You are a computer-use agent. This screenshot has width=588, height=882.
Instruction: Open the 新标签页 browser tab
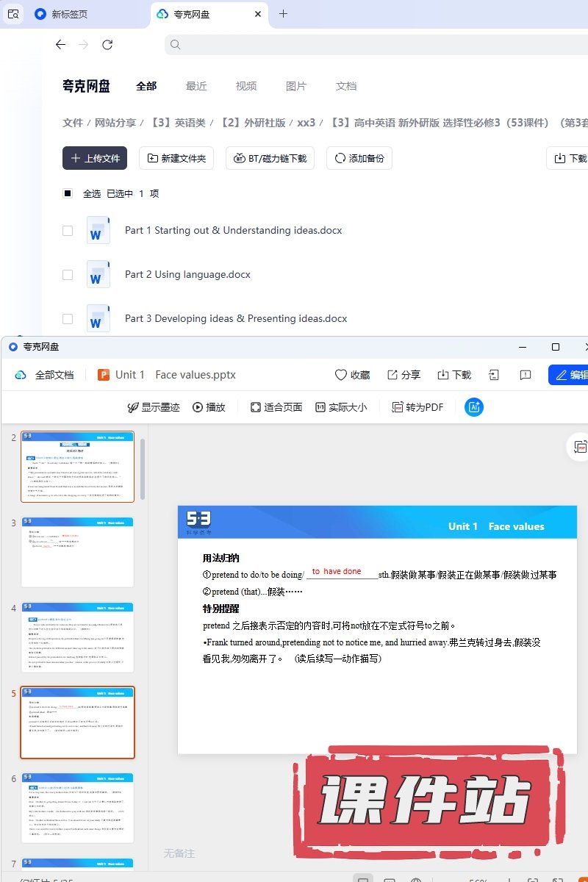point(70,14)
